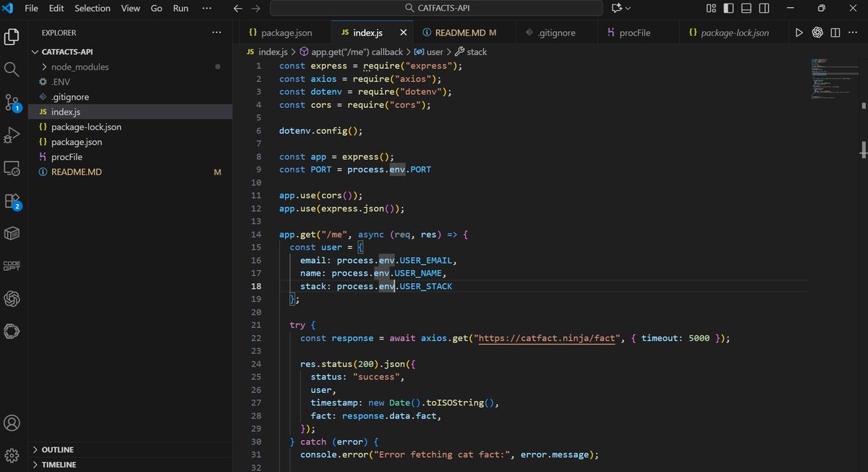Go forward with the right arrow
This screenshot has height=472, width=868.
pyautogui.click(x=255, y=9)
